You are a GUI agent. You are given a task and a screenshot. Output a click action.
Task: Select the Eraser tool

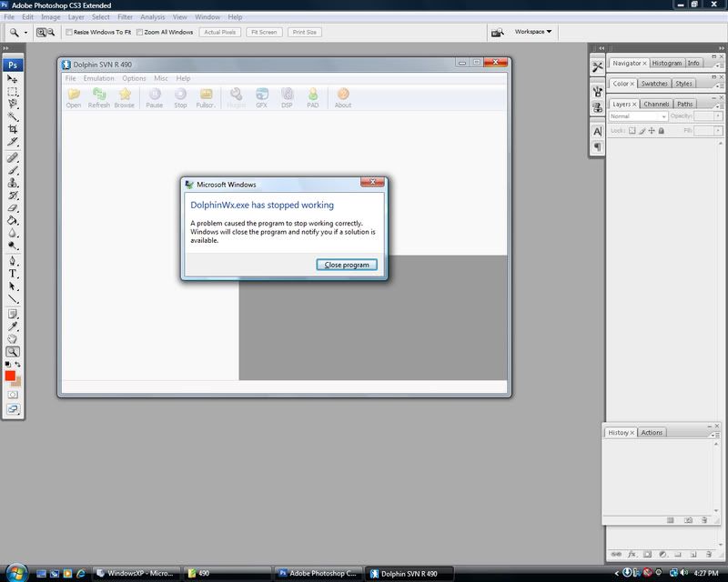[13, 207]
